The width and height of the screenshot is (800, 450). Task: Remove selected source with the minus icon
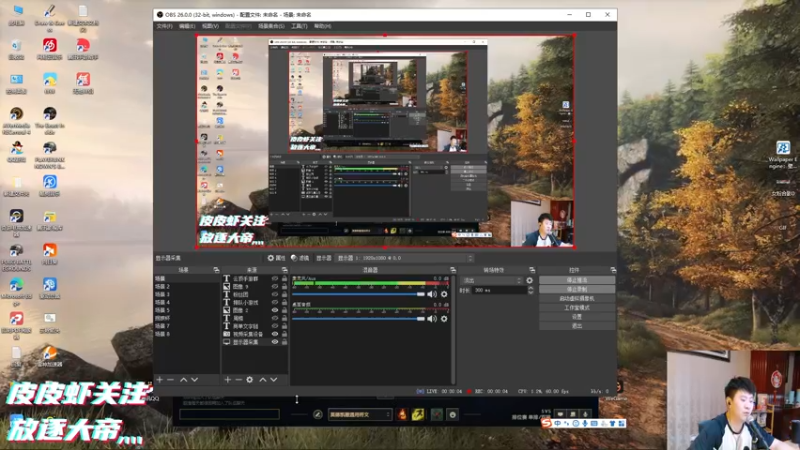(x=238, y=380)
